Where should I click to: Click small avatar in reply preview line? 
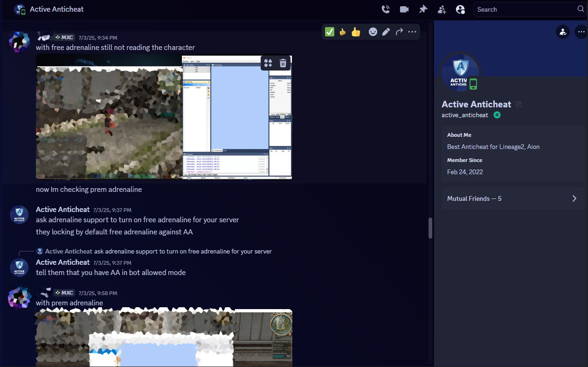coord(40,251)
